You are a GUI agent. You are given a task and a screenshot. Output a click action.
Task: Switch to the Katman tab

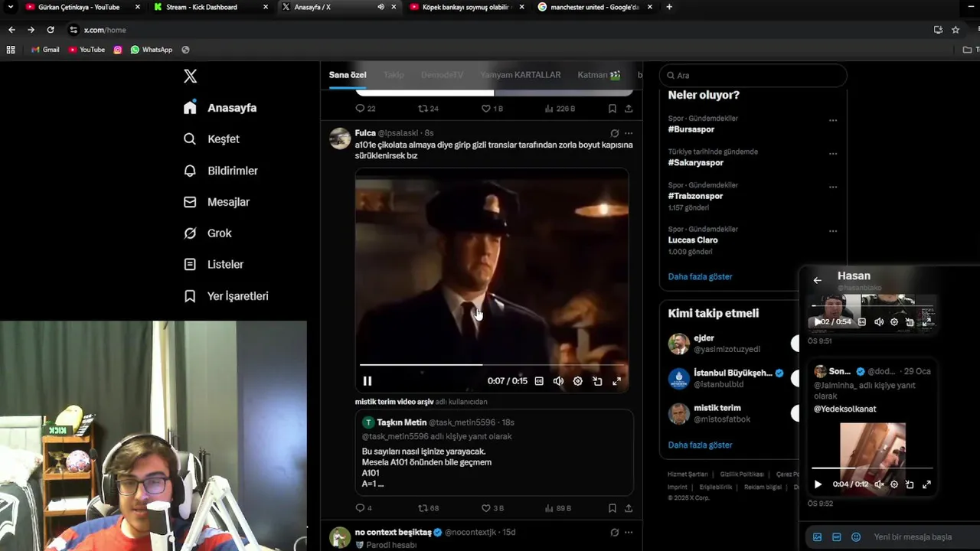tap(599, 75)
